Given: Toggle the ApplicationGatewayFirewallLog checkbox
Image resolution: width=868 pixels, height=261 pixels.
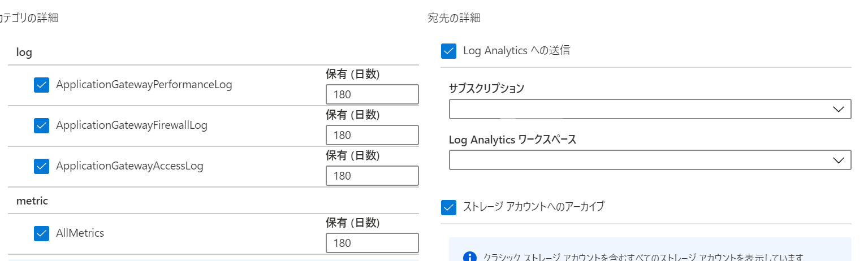Looking at the screenshot, I should [x=41, y=125].
